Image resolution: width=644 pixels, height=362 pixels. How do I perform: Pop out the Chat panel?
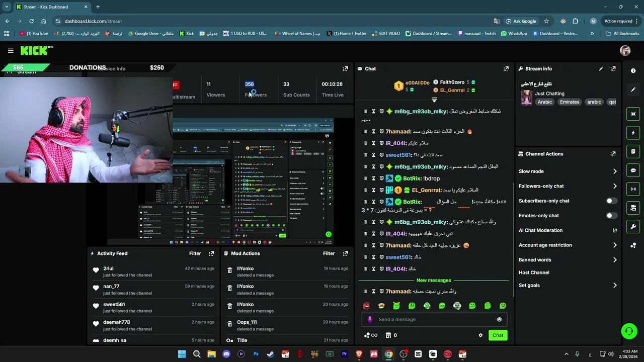pyautogui.click(x=506, y=69)
